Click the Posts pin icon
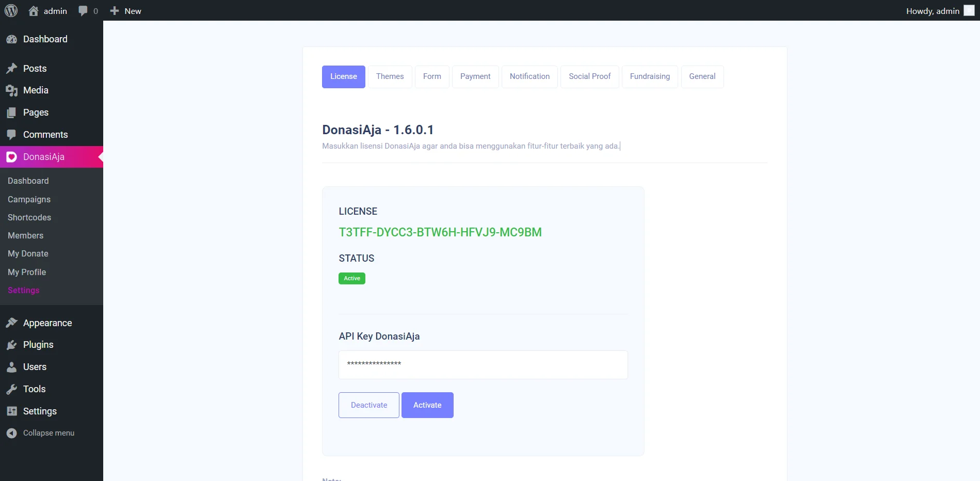Viewport: 980px width, 481px height. tap(11, 69)
